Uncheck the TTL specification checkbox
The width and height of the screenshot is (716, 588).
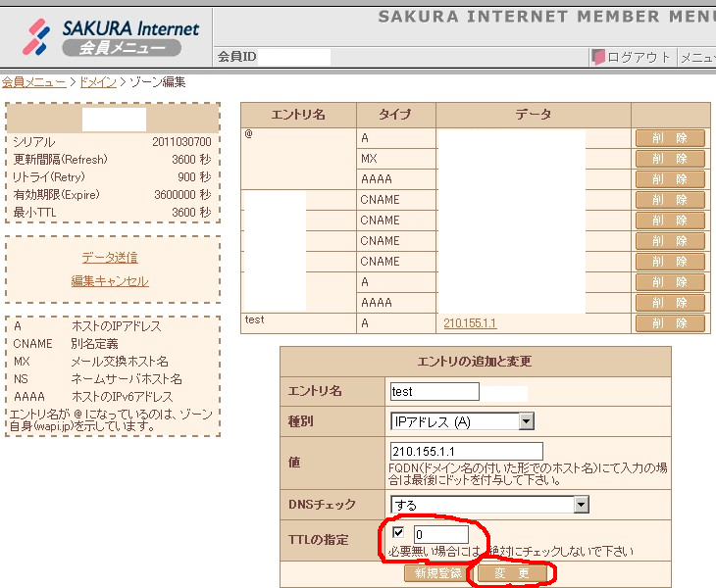point(398,532)
